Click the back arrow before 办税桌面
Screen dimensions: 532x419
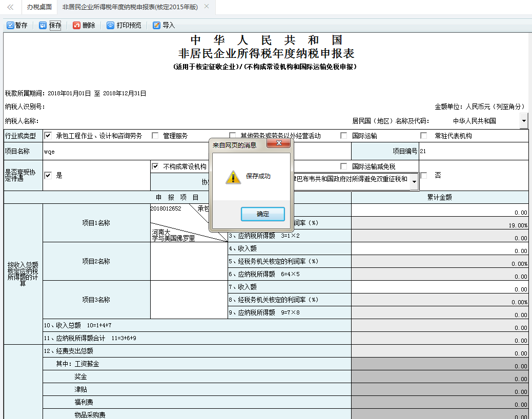point(9,7)
